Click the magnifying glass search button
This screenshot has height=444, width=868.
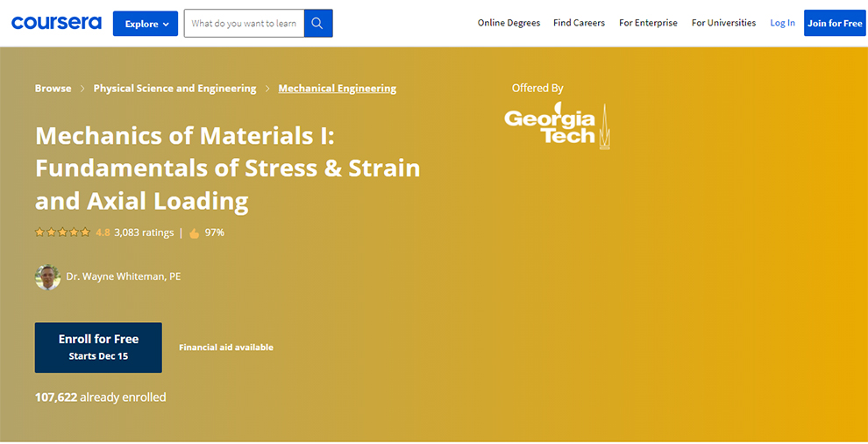tap(318, 24)
